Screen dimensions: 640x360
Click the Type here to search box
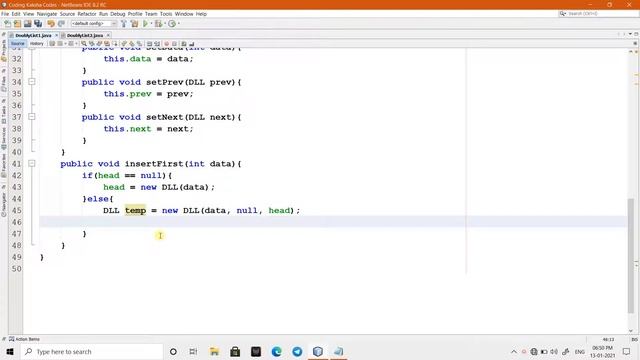pos(91,351)
